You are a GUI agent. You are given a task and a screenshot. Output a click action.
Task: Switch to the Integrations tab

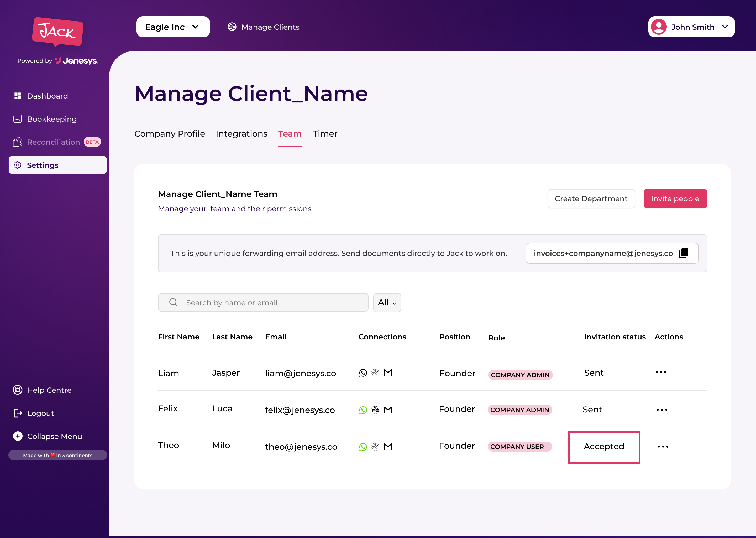pos(241,133)
